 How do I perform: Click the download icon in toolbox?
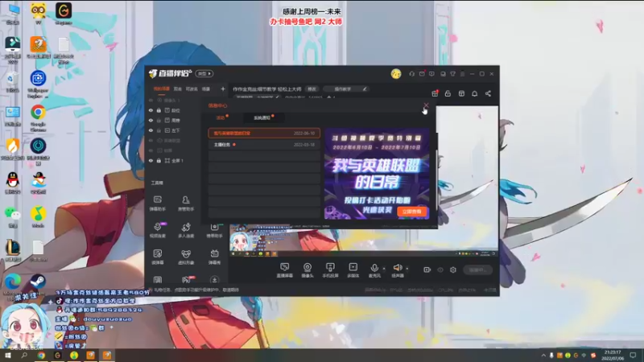pyautogui.click(x=214, y=280)
